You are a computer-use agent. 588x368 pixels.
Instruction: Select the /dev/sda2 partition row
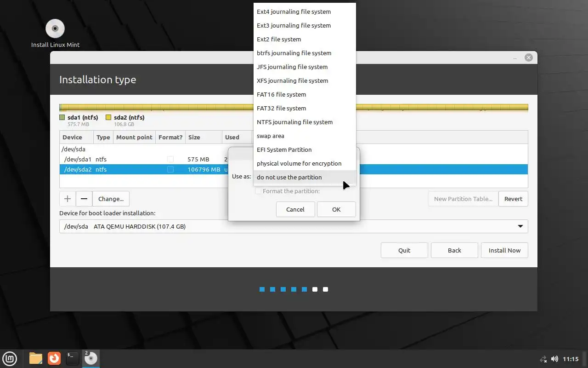[294, 169]
